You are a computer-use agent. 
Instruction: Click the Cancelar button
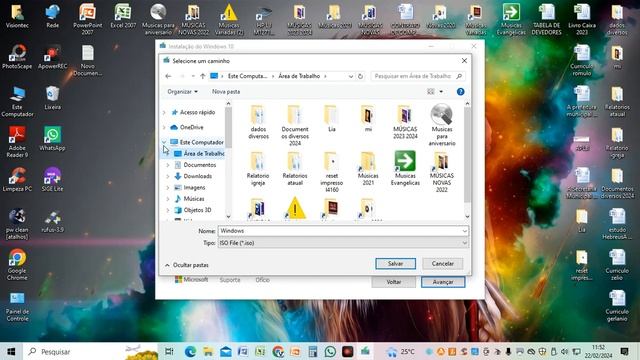point(443,264)
